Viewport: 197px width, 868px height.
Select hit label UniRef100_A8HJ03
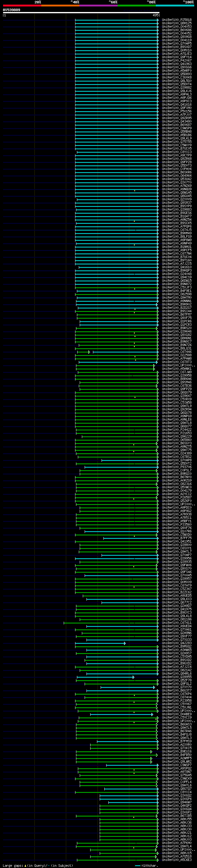[x=177, y=839]
